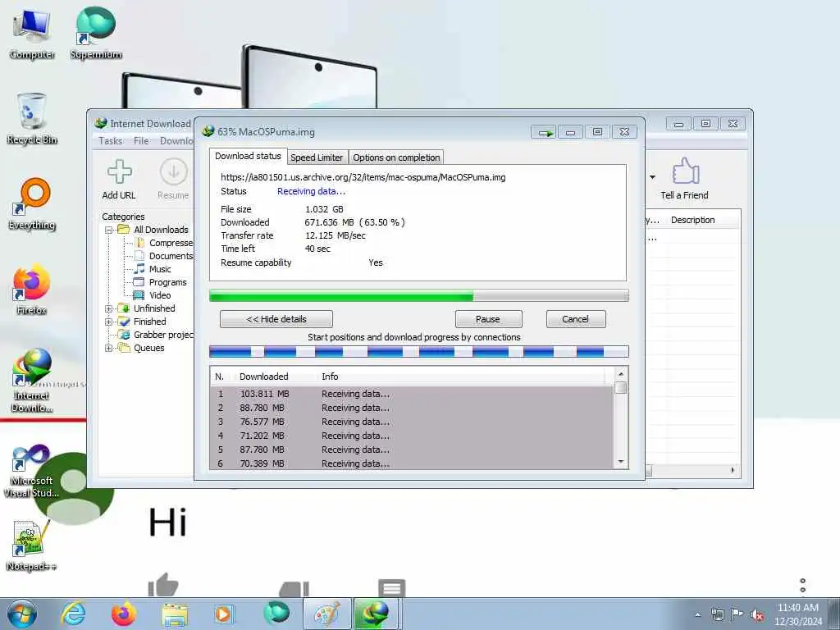The image size is (840, 630).
Task: Open the toolbar dropdown arrow beside Tell a Friend
Action: coord(652,177)
